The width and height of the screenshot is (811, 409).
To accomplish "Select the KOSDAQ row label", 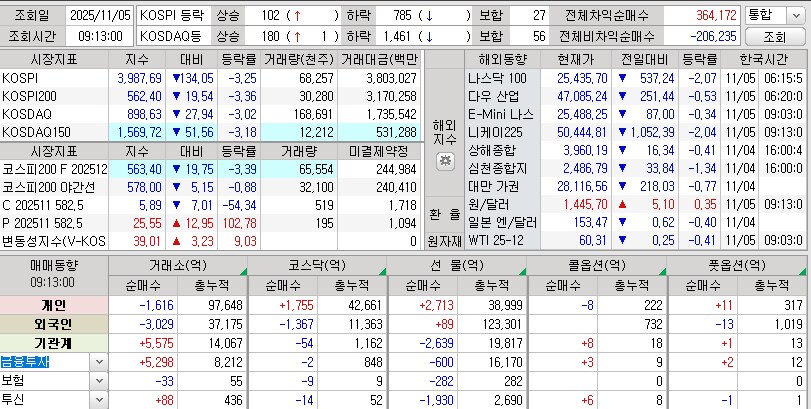I will (x=26, y=114).
